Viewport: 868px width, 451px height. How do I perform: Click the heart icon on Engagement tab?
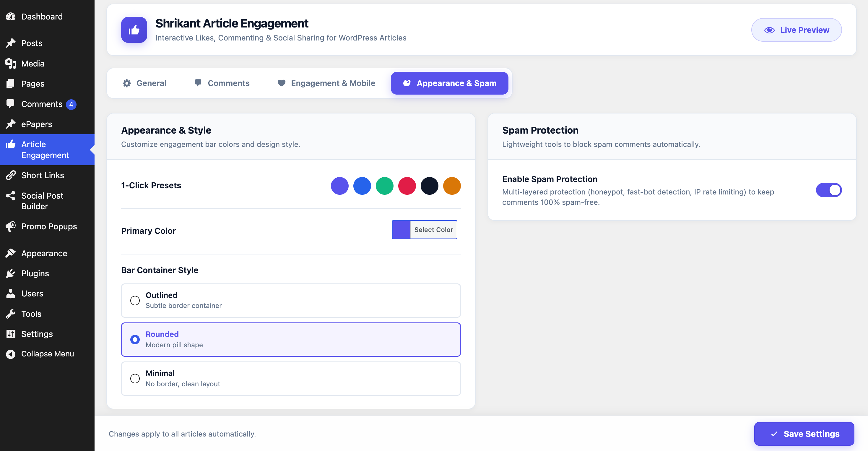[281, 83]
